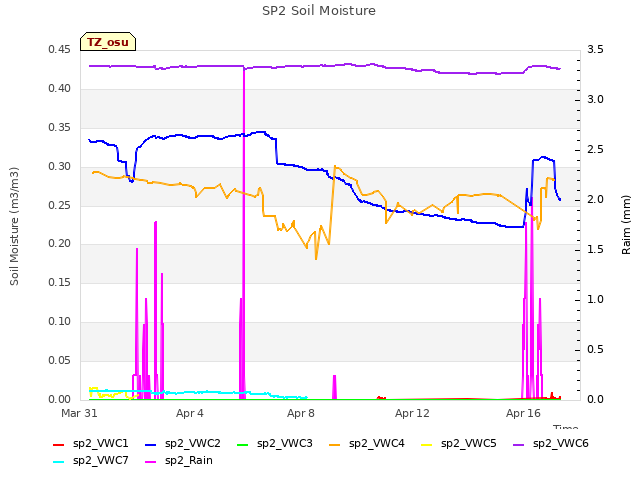640x480 pixels.
Task: Click the cyan sp2_VWC7 legend swatch
Action: pos(59,462)
